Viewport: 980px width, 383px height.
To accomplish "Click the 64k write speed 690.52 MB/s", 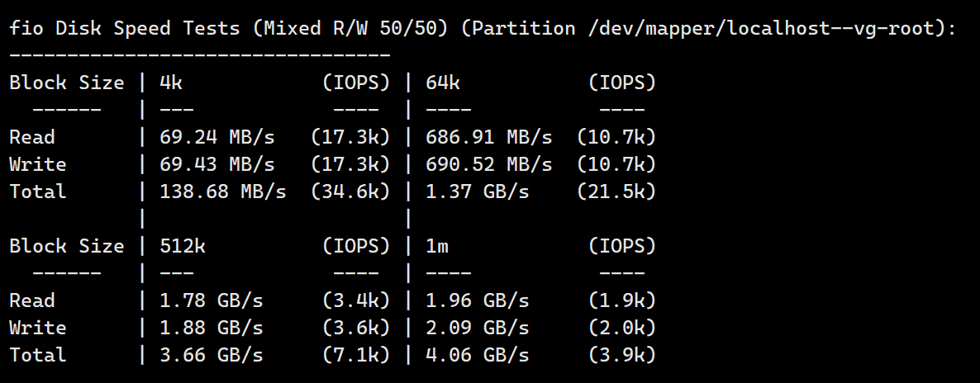I will [488, 165].
